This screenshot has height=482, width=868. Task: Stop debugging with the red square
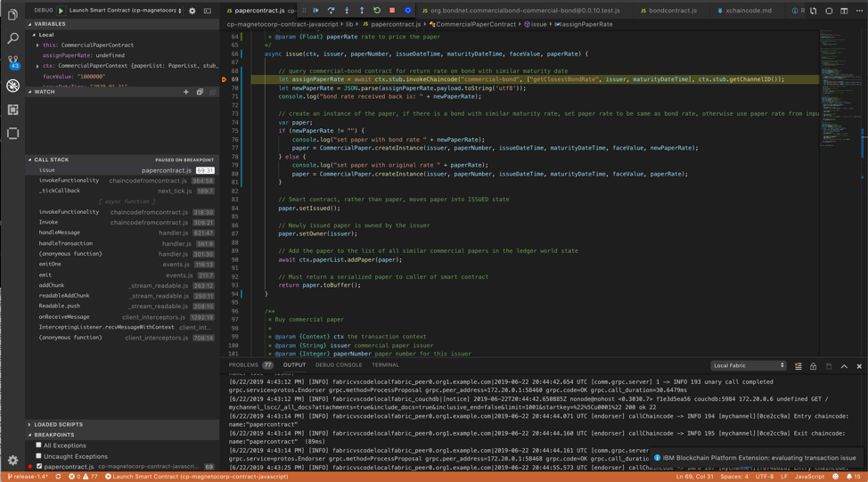(392, 11)
